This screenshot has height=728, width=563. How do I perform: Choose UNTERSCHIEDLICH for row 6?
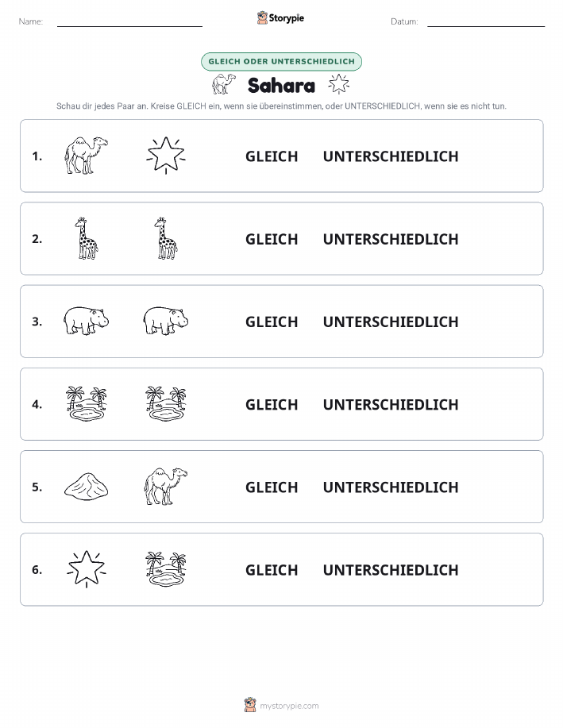pos(391,570)
